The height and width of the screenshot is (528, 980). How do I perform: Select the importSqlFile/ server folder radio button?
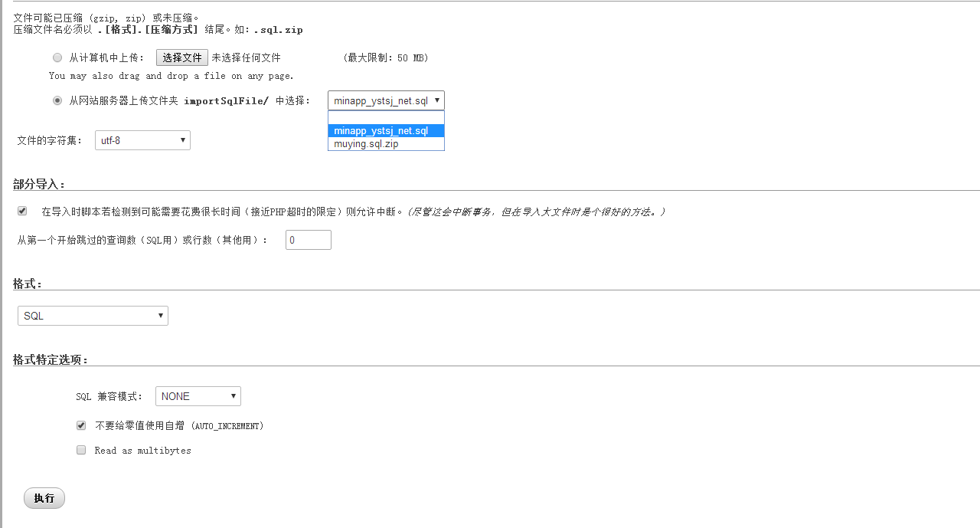[x=57, y=100]
